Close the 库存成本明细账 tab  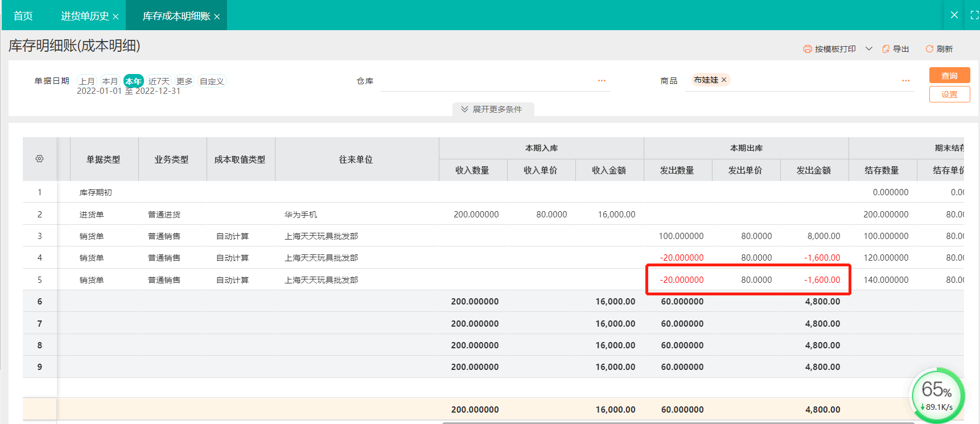click(217, 17)
